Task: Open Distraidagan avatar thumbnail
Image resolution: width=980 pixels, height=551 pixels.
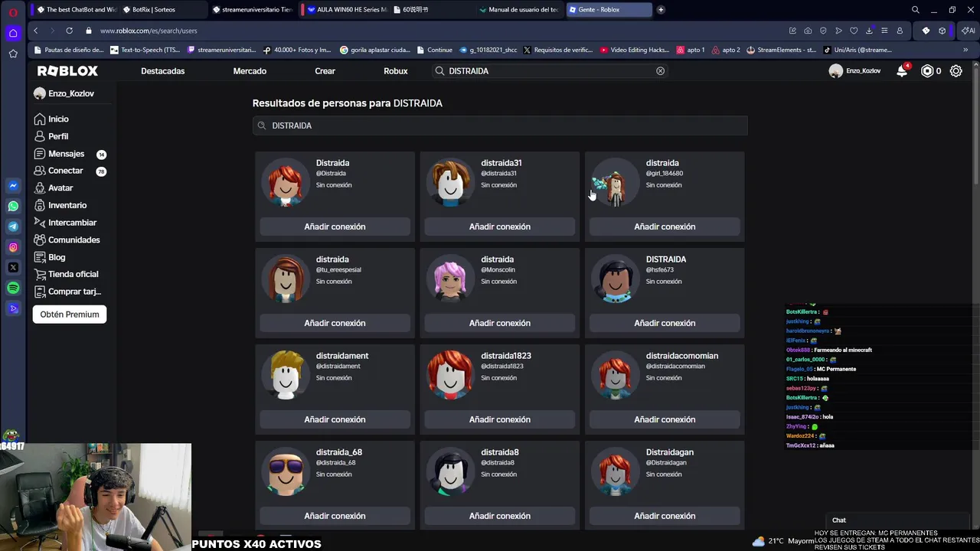Action: 615,471
